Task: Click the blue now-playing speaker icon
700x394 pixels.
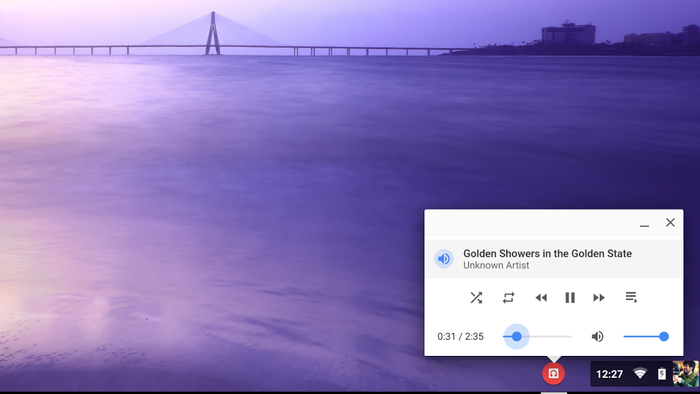Action: pyautogui.click(x=444, y=259)
